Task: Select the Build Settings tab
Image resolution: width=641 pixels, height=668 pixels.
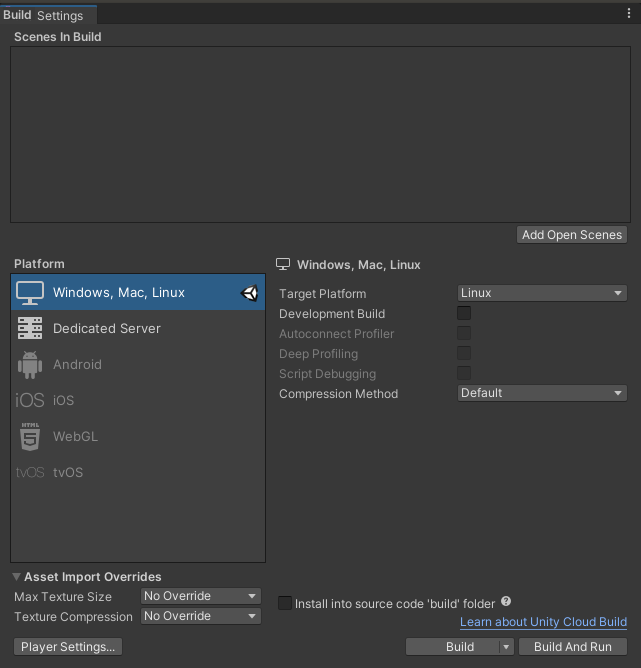Action: coord(43,15)
